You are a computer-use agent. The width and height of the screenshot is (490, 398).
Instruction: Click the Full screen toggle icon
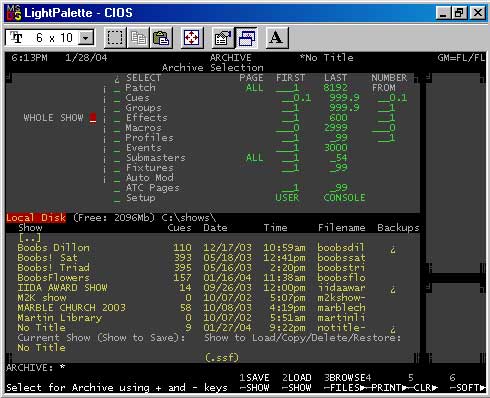[x=192, y=38]
